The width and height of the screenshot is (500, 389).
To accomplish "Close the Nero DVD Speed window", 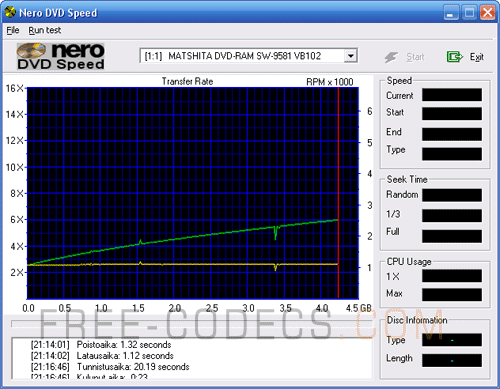I will pos(487,13).
